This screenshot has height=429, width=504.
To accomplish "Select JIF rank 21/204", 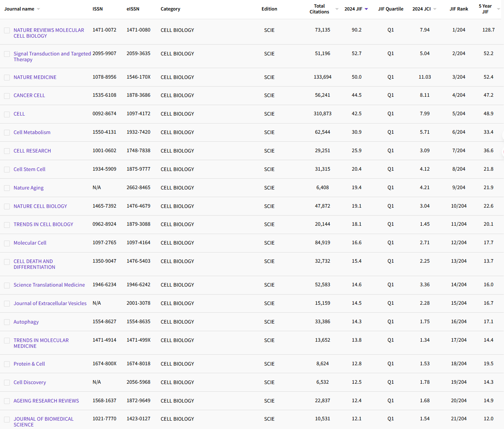I will (x=459, y=418).
